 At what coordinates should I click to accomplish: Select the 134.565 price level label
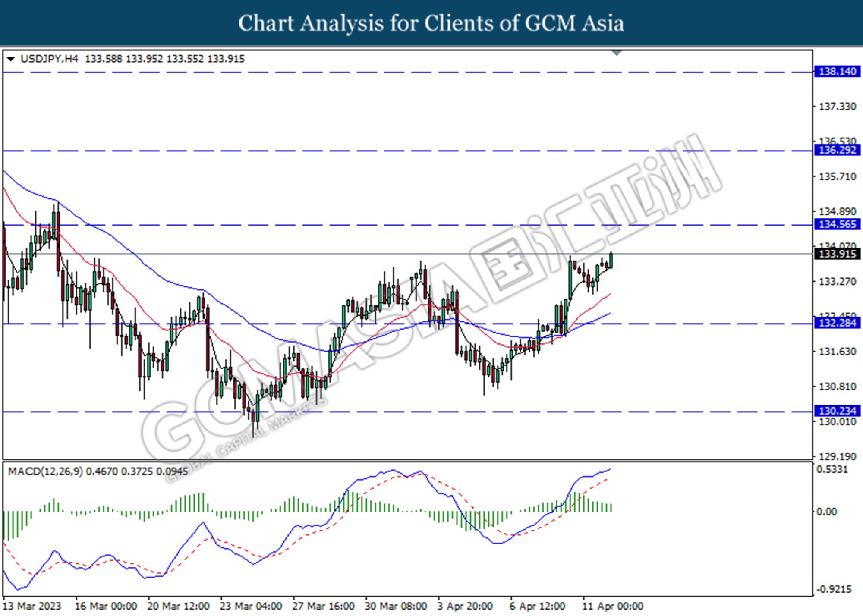(x=837, y=224)
